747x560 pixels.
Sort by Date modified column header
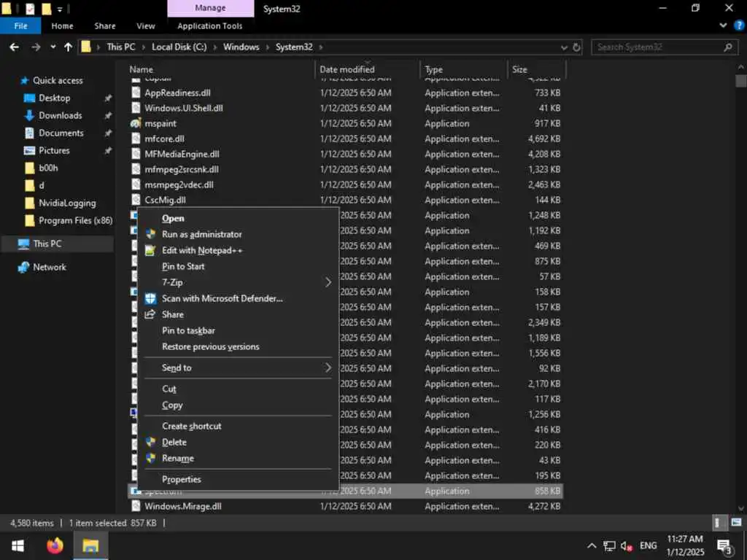coord(347,69)
